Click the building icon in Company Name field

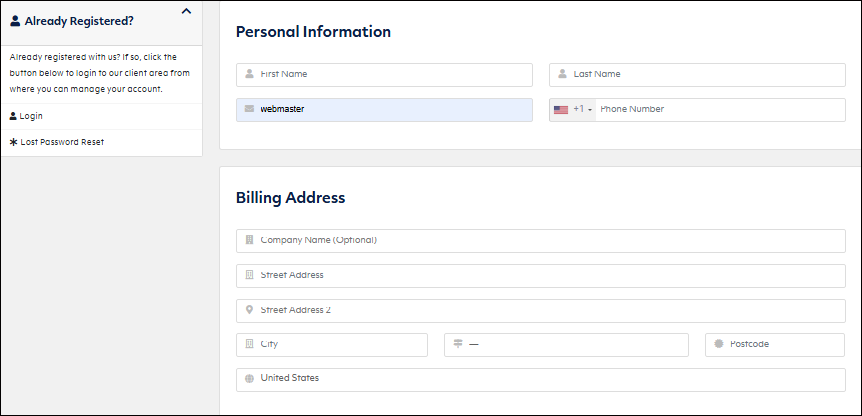tap(249, 240)
